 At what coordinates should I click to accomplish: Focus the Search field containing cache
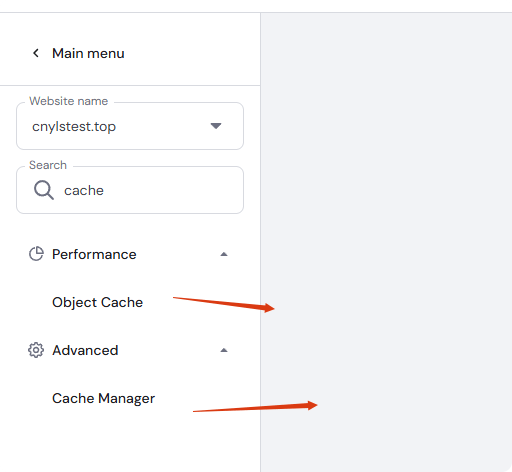(130, 190)
